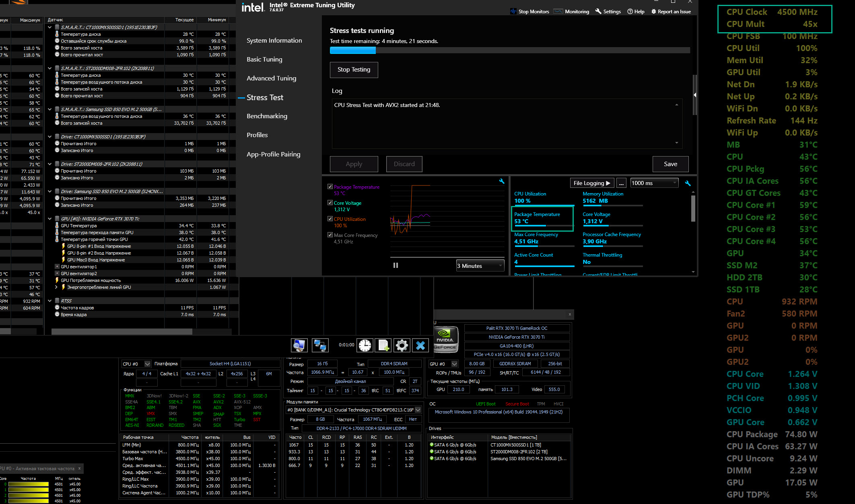Viewport: 855px width, 504px height.
Task: Open the 1000 ms polling interval dropdown
Action: [654, 183]
